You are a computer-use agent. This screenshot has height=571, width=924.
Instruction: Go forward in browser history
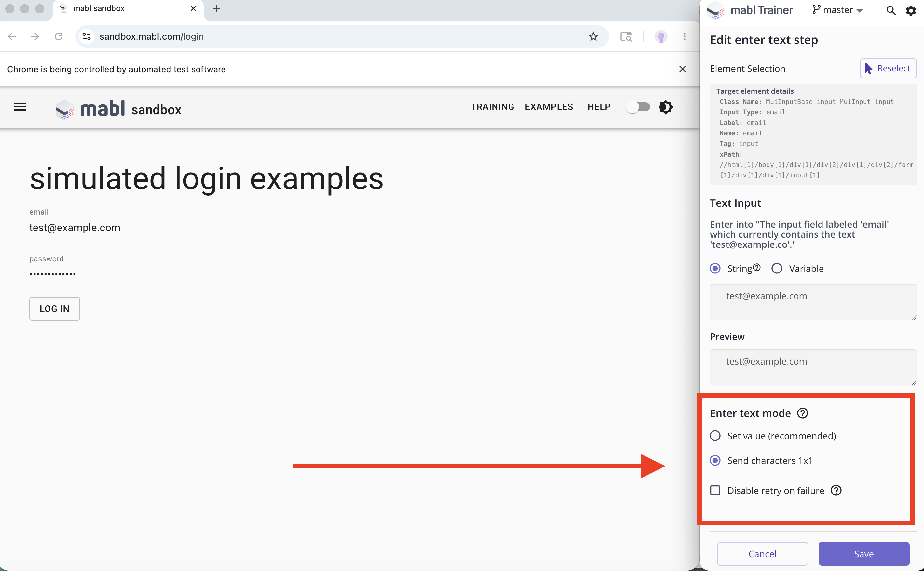[x=35, y=37]
